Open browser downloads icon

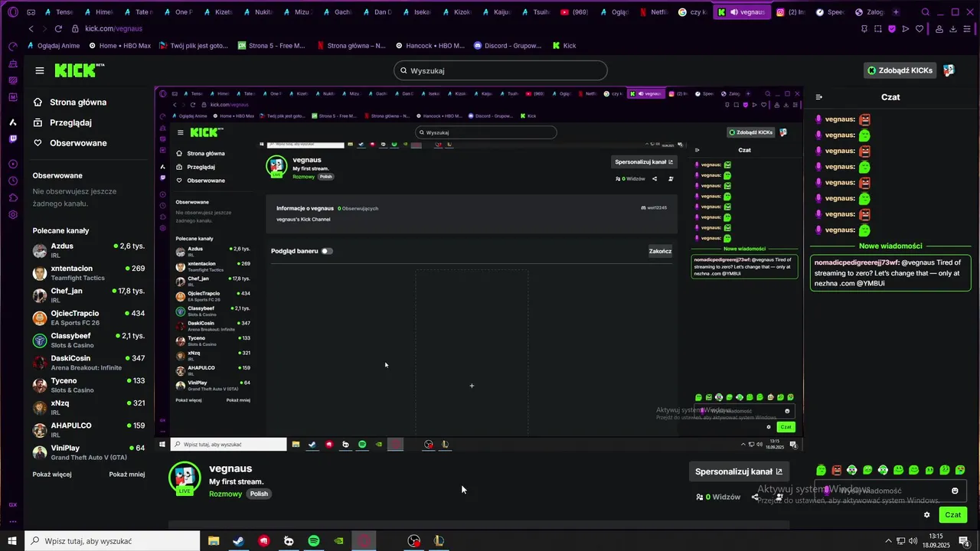pos(953,29)
